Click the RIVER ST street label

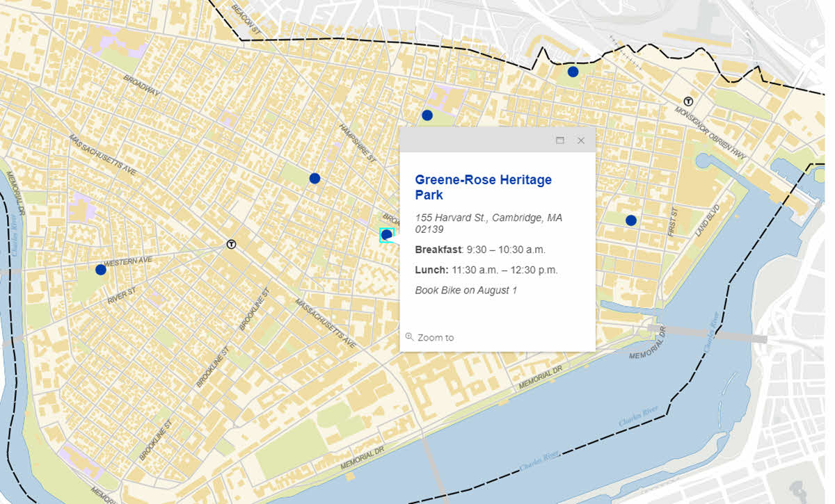123,297
